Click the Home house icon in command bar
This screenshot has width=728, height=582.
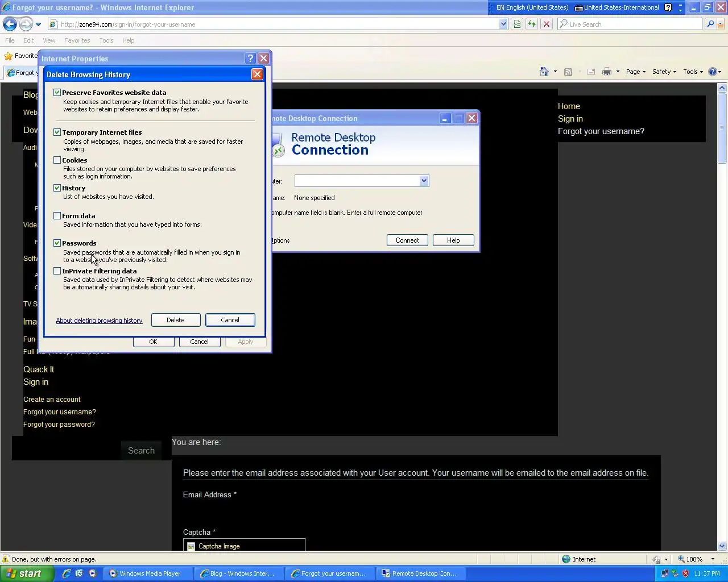[x=544, y=72]
